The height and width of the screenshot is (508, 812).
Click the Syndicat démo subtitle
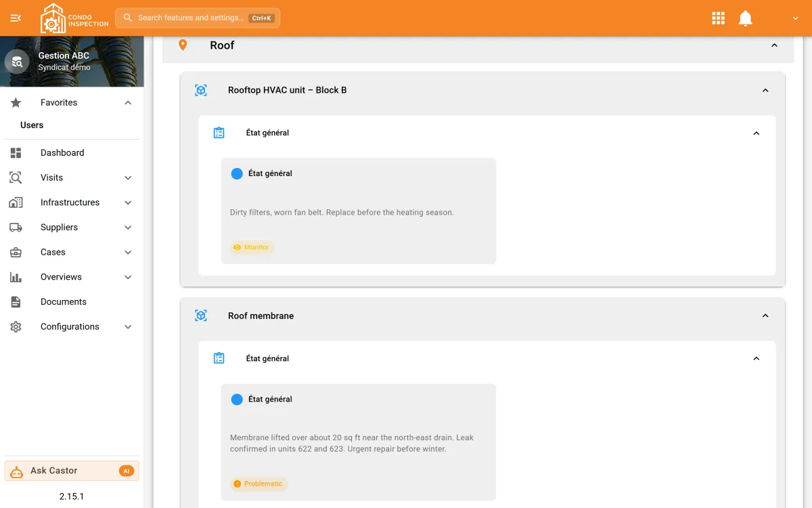point(64,68)
